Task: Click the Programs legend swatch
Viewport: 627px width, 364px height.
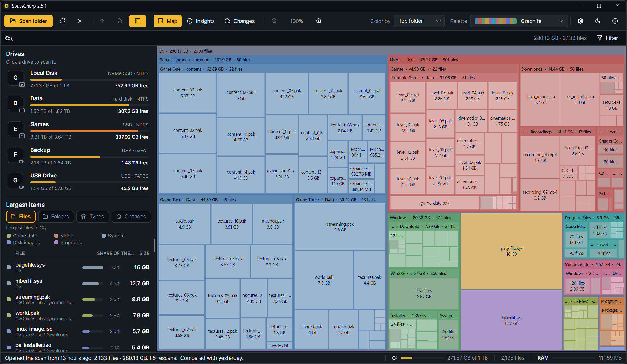Action: pyautogui.click(x=56, y=243)
